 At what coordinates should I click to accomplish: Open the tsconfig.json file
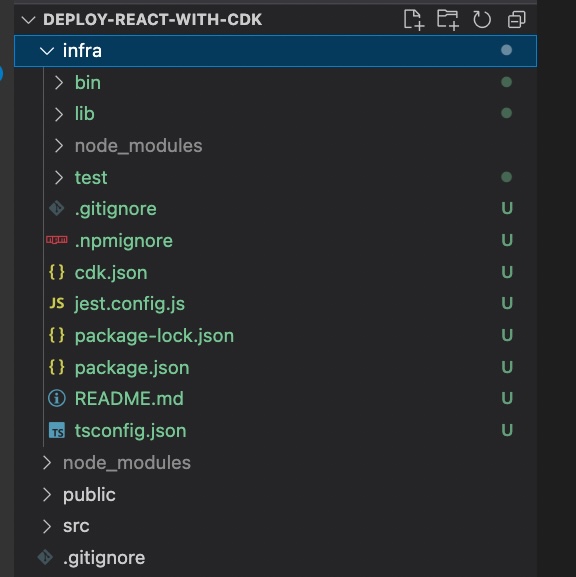coord(130,431)
